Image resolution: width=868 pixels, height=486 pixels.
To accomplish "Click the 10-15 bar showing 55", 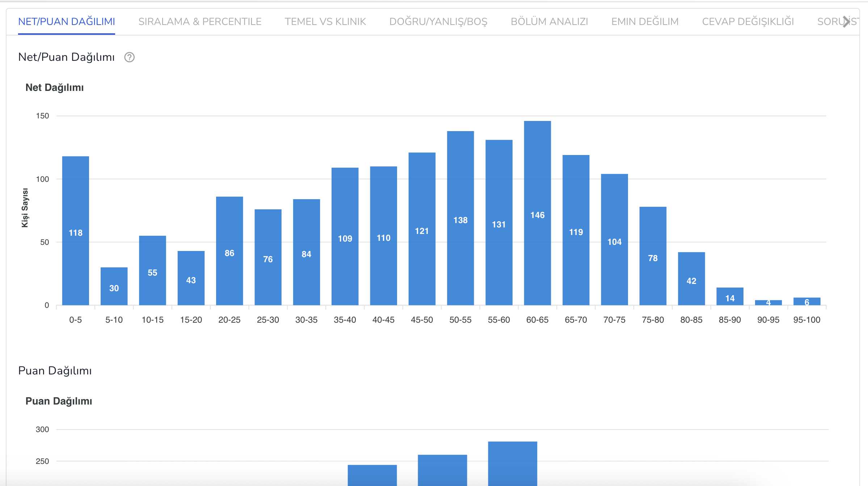I will pos(152,271).
